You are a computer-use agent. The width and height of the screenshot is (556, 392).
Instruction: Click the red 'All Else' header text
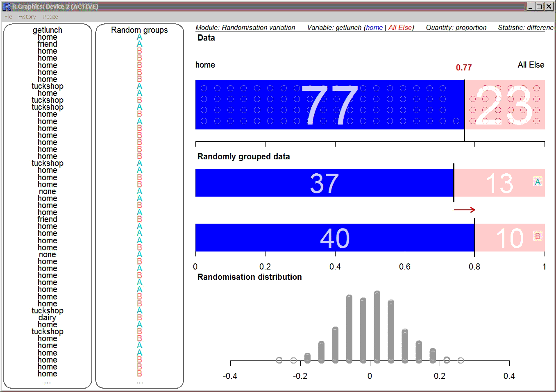coord(400,27)
